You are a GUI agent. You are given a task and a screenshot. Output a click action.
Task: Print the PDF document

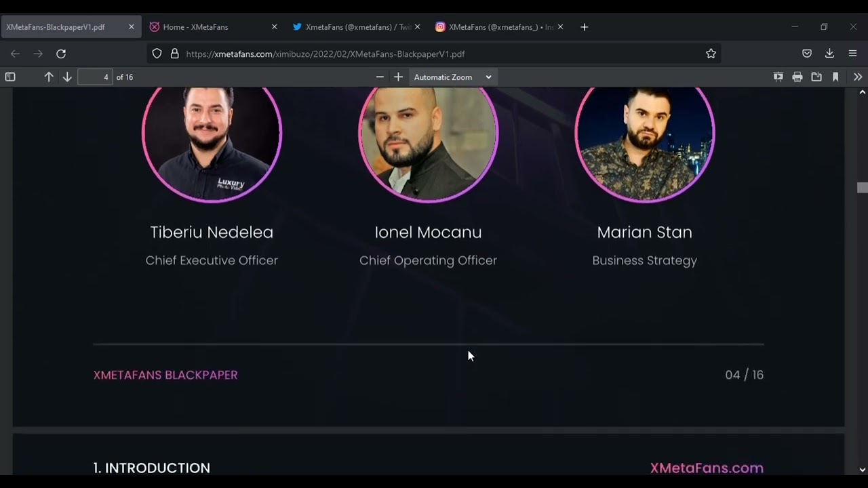click(797, 77)
